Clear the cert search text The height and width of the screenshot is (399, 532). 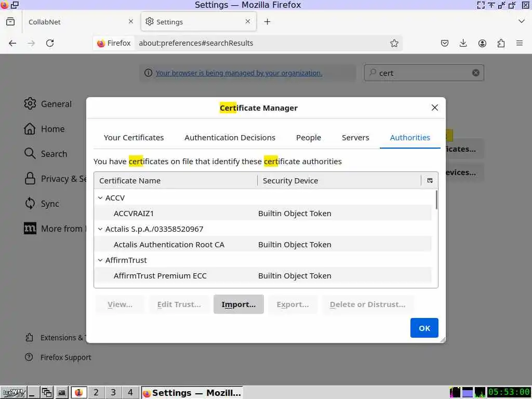(x=476, y=73)
